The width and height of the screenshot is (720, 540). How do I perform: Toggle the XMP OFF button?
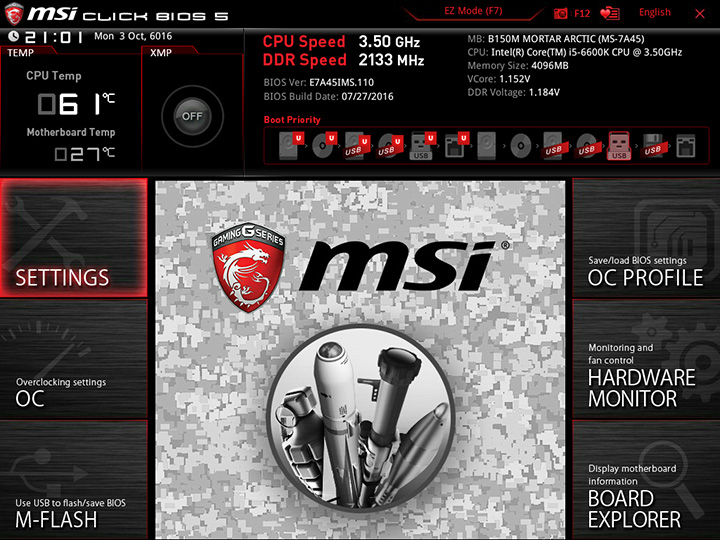tap(192, 116)
